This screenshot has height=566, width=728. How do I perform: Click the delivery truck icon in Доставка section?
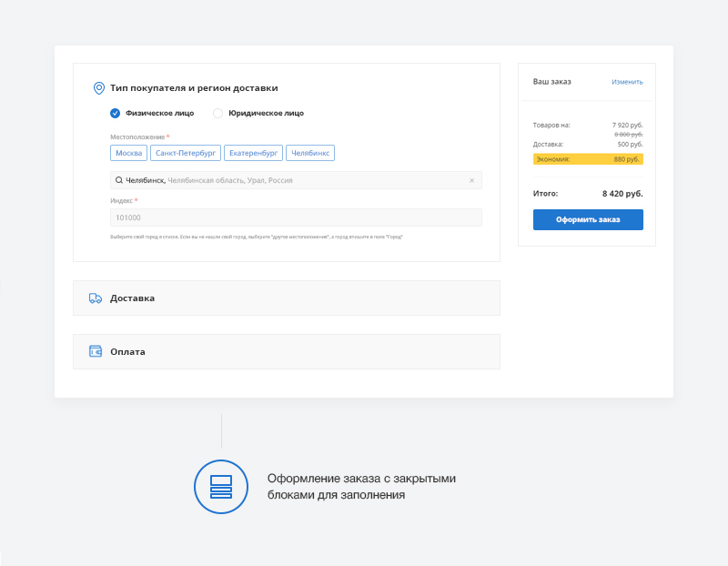point(95,298)
